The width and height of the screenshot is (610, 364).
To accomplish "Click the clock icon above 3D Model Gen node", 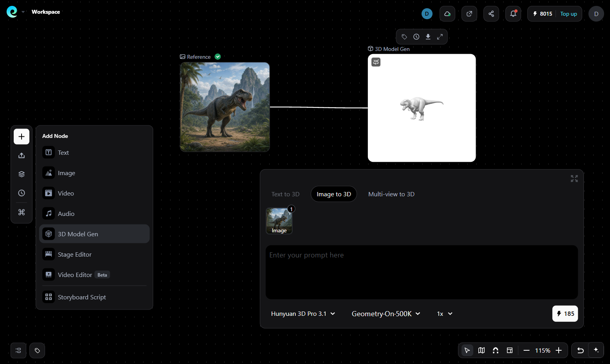I will tap(416, 37).
